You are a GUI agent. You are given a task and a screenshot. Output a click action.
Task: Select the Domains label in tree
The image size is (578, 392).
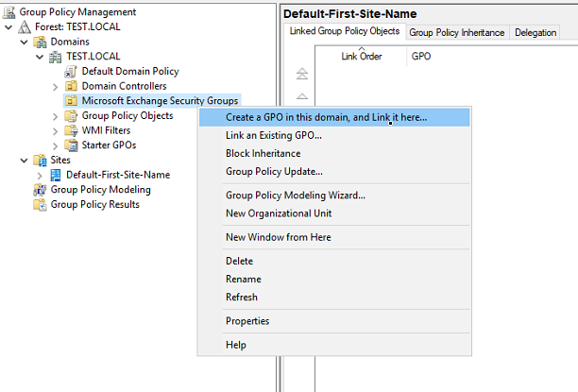[x=70, y=42]
